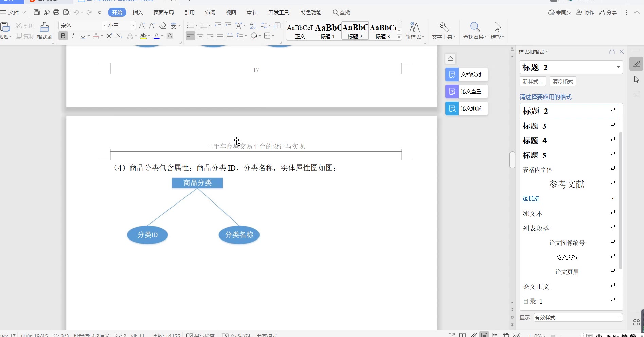This screenshot has width=644, height=337.
Task: Toggle subscript formatting
Action: pyautogui.click(x=119, y=36)
